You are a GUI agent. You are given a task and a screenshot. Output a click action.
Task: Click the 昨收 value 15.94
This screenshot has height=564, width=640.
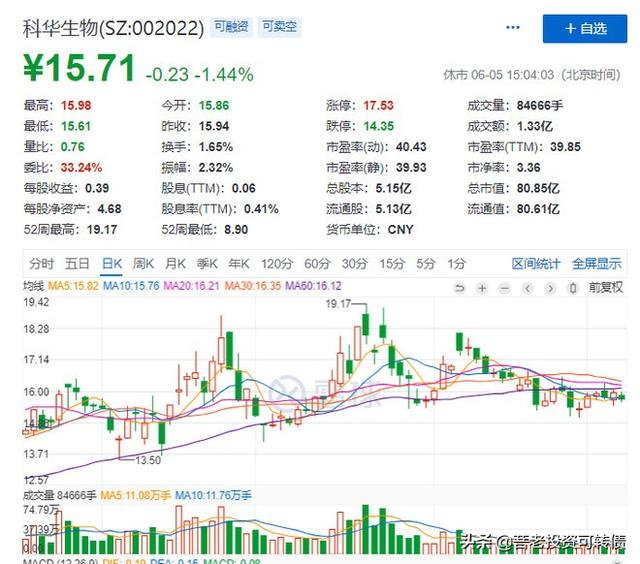214,126
